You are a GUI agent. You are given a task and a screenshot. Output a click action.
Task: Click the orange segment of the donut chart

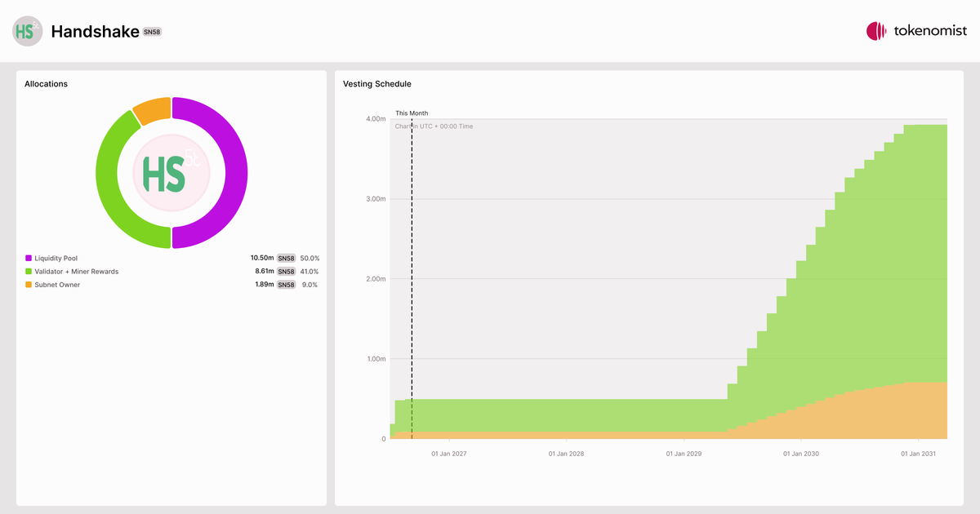point(153,109)
